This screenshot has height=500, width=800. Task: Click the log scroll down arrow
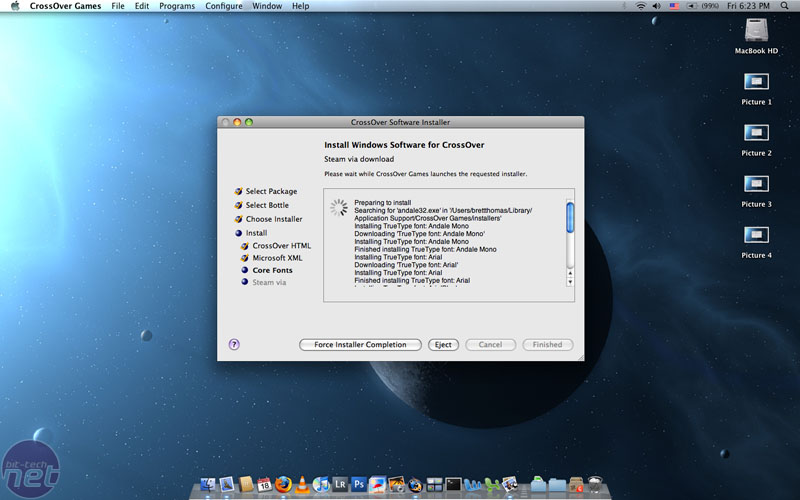tap(570, 282)
